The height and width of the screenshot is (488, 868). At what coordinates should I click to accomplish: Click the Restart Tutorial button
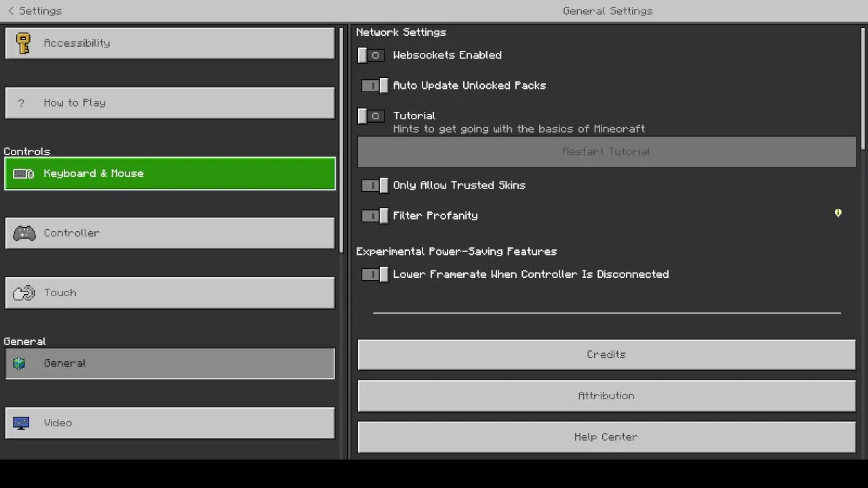click(x=607, y=152)
